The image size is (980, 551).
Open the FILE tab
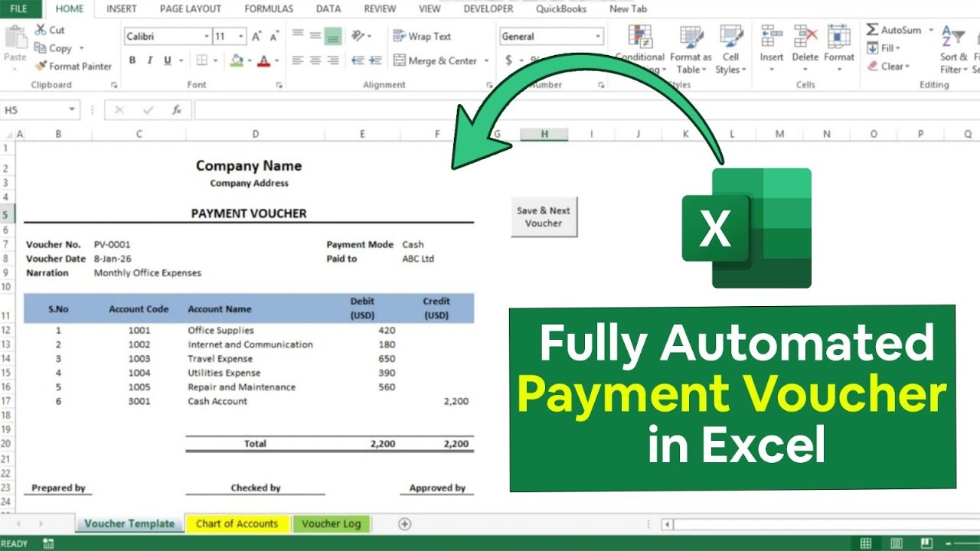[x=19, y=8]
